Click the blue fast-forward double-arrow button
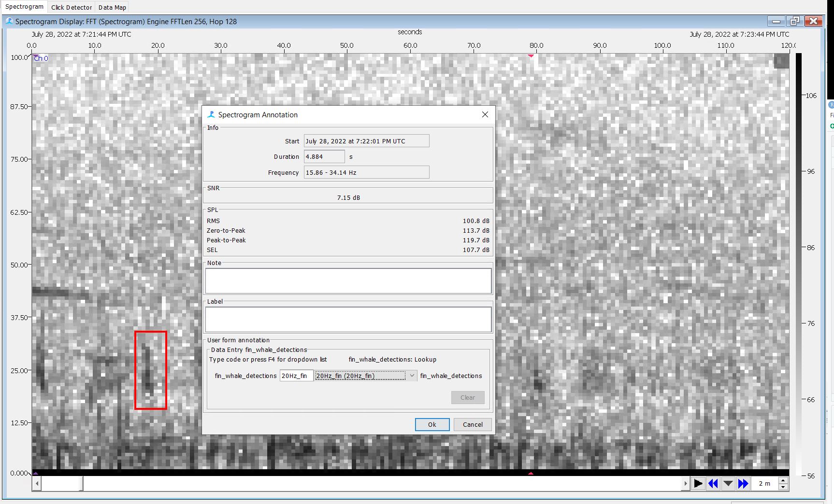 743,483
